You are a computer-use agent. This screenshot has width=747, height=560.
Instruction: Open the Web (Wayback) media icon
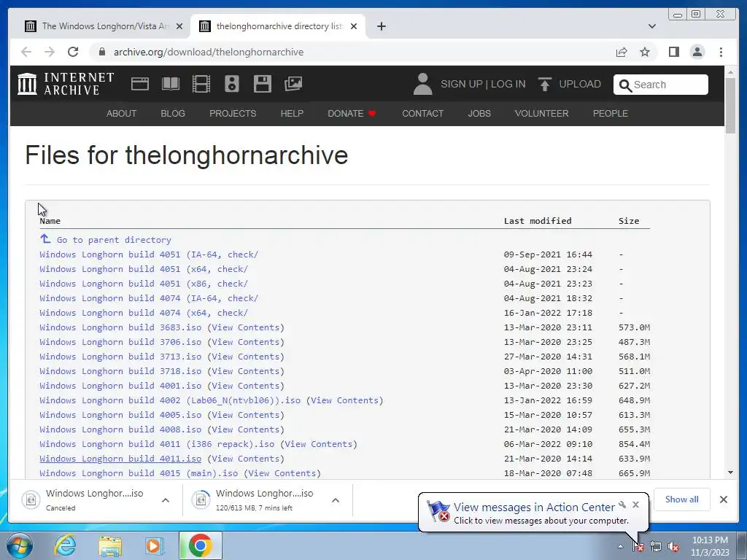tap(140, 84)
